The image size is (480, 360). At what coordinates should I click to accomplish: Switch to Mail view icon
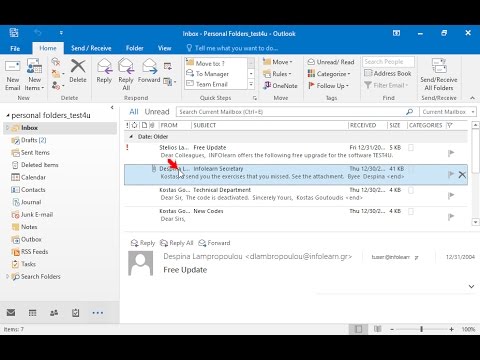(x=11, y=313)
